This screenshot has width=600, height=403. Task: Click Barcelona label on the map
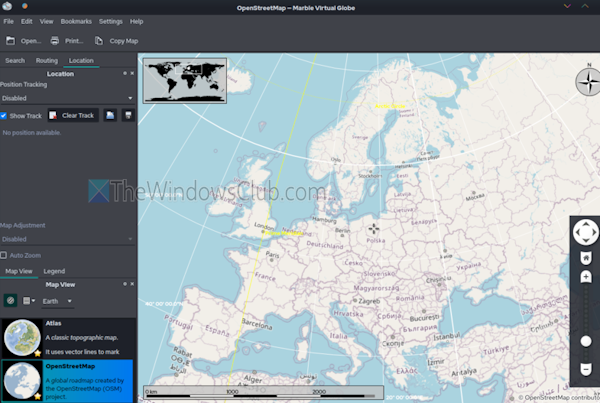tap(257, 324)
